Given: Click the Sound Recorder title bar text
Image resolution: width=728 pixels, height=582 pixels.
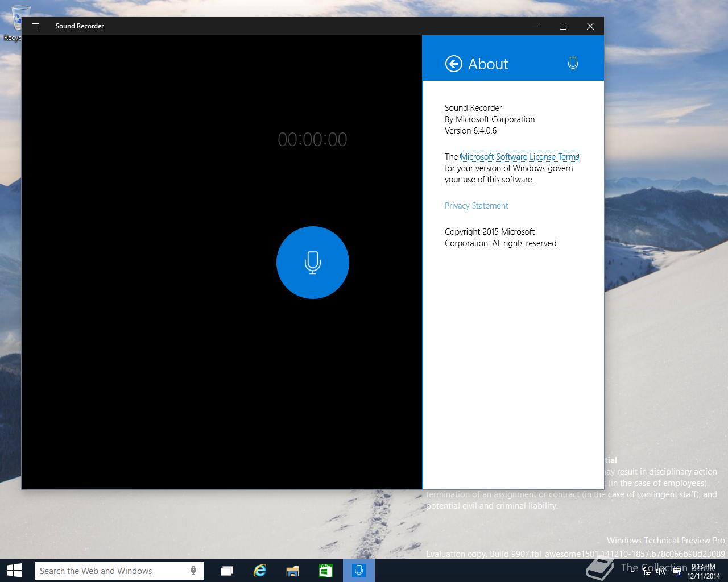Looking at the screenshot, I should click(x=80, y=26).
